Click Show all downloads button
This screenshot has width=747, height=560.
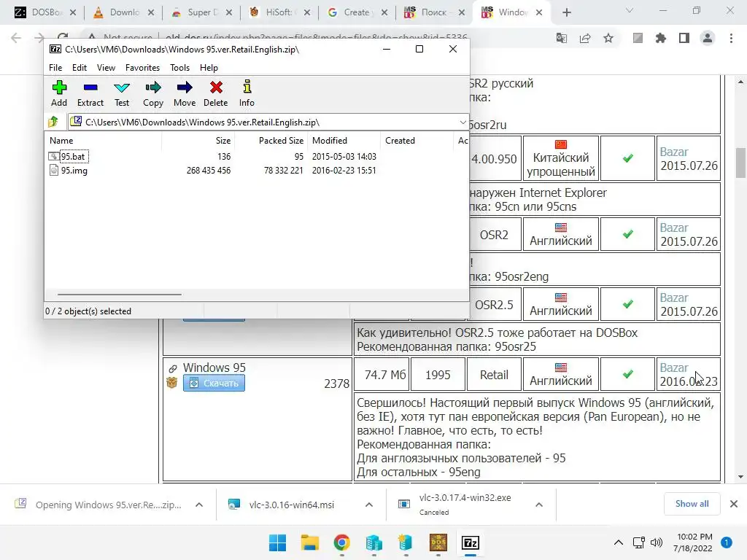point(692,504)
